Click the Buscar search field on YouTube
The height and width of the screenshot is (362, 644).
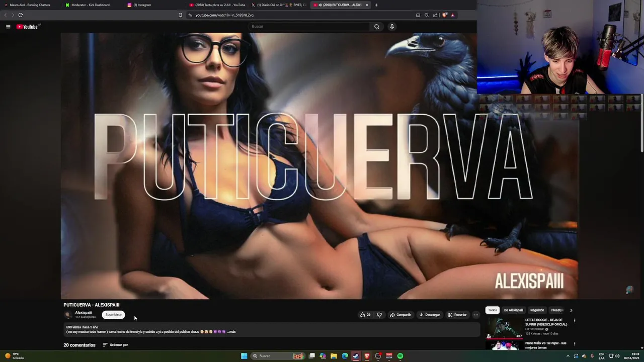click(x=309, y=27)
